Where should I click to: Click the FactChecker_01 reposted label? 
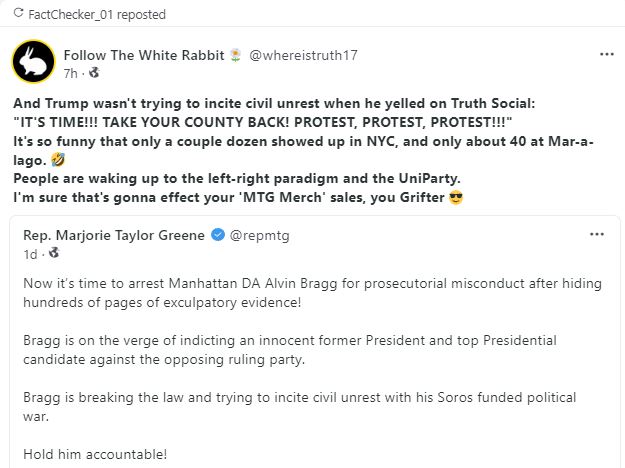(97, 15)
